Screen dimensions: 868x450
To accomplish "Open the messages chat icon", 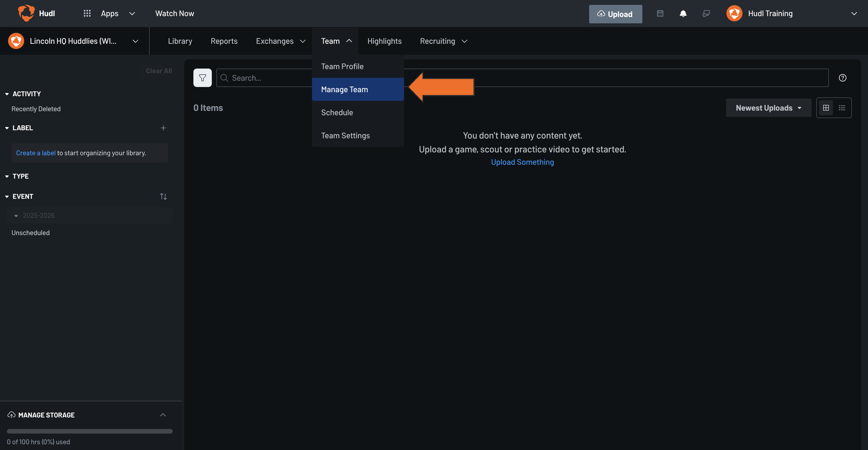I will 706,14.
